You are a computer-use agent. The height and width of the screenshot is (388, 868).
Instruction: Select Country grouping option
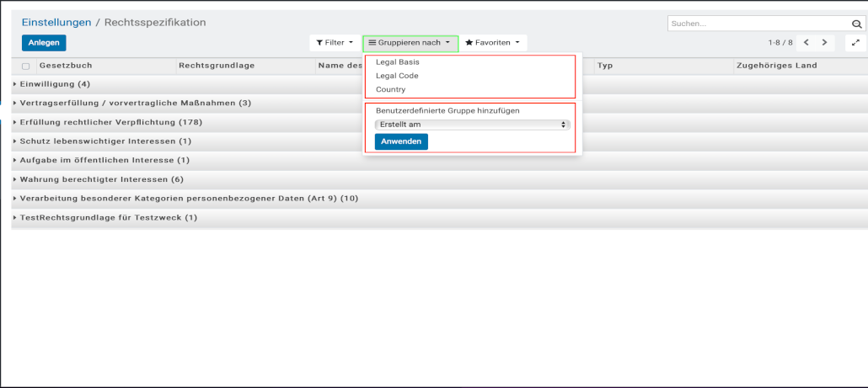pyautogui.click(x=390, y=89)
